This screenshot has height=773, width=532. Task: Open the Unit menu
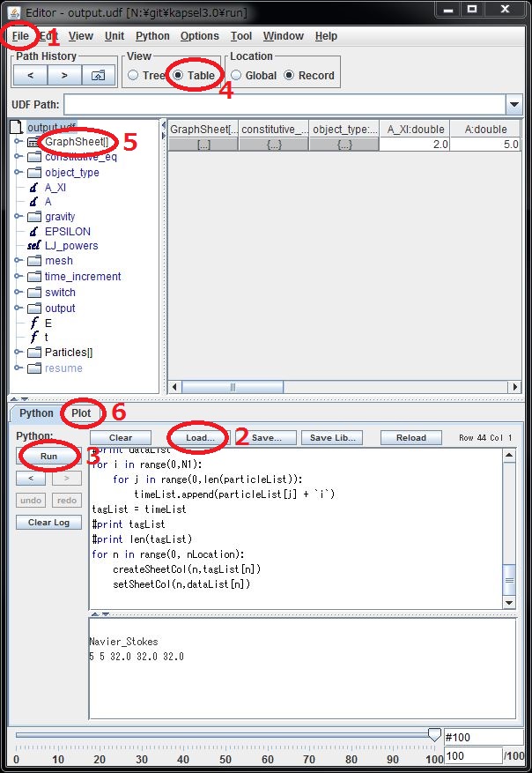(x=115, y=36)
